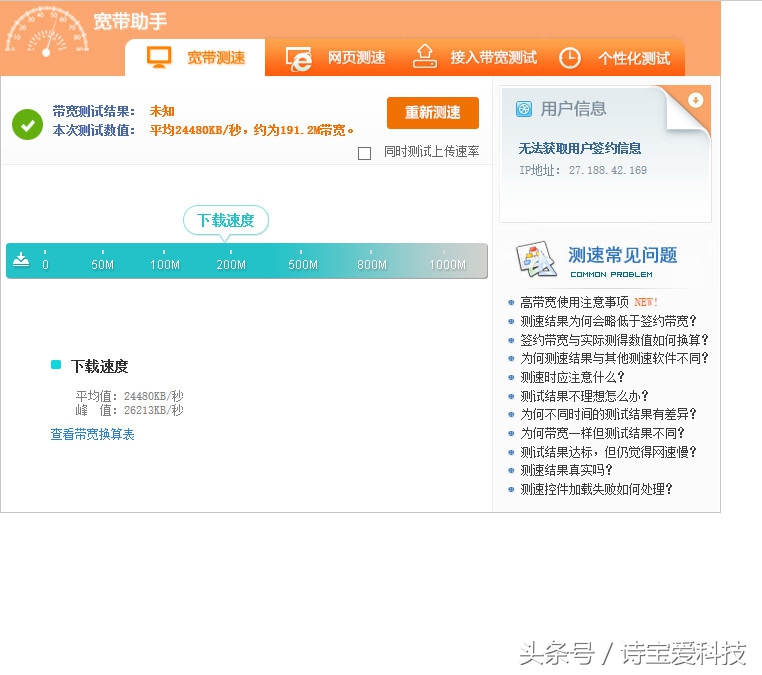Open the 查看带宽换算表 link
Image resolution: width=762 pixels, height=675 pixels.
pyautogui.click(x=93, y=434)
